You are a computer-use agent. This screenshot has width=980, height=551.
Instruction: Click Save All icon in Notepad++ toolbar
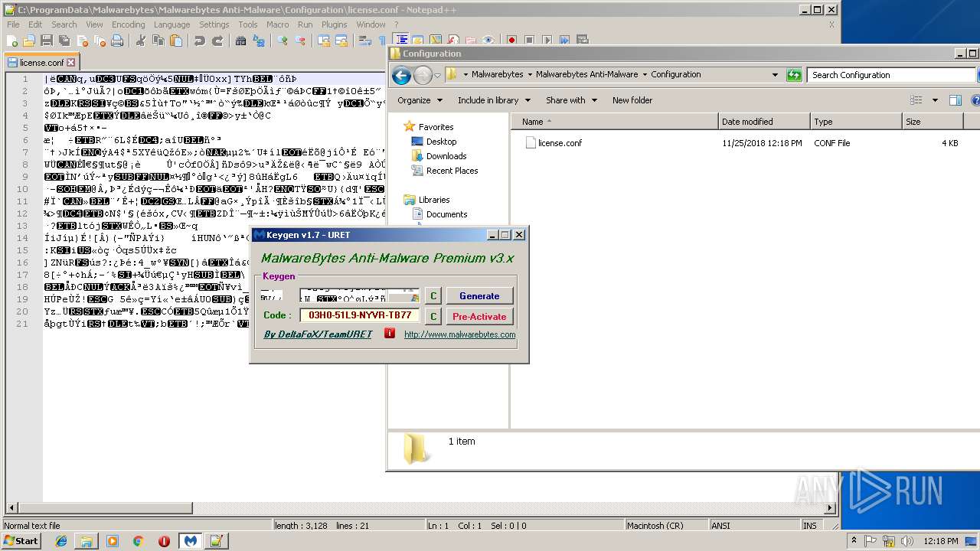point(64,41)
